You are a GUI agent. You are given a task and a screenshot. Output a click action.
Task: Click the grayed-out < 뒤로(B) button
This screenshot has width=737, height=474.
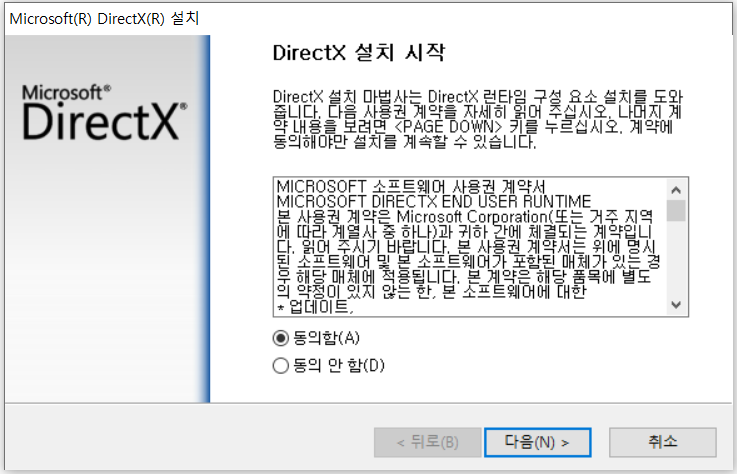pos(428,442)
